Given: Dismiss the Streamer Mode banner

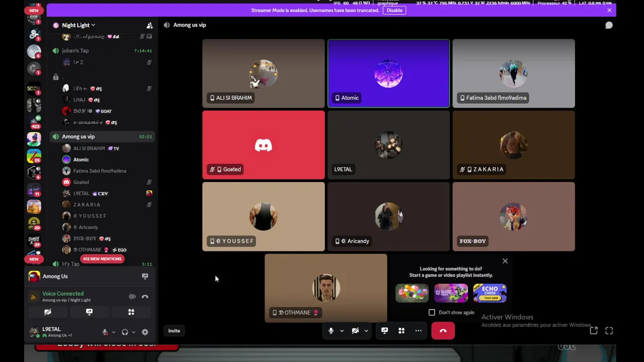Looking at the screenshot, I should pyautogui.click(x=609, y=10).
